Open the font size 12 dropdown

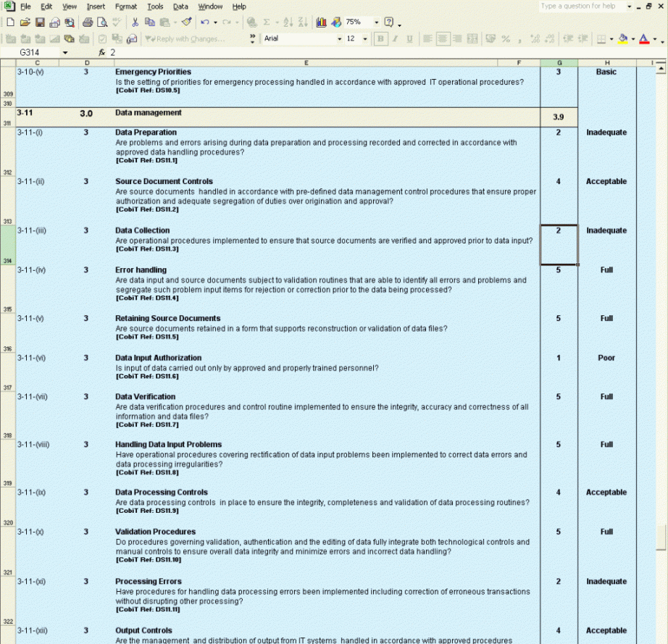[364, 38]
